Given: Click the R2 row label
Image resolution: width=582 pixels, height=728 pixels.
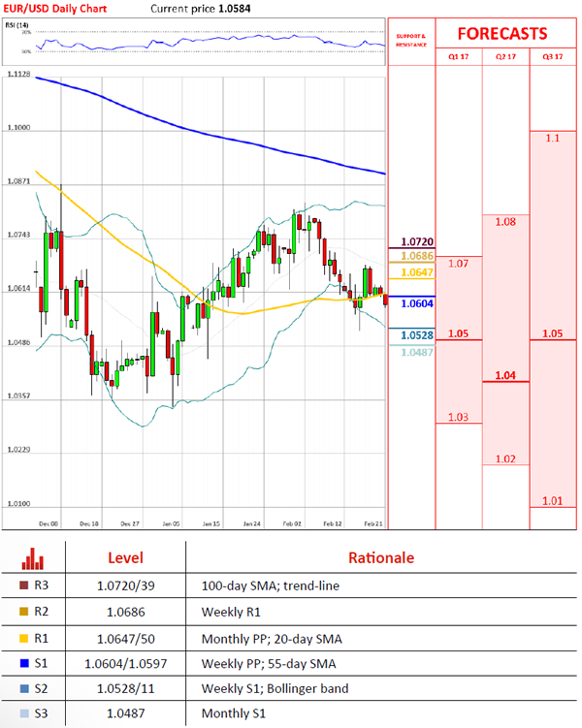Looking at the screenshot, I should click(42, 612).
